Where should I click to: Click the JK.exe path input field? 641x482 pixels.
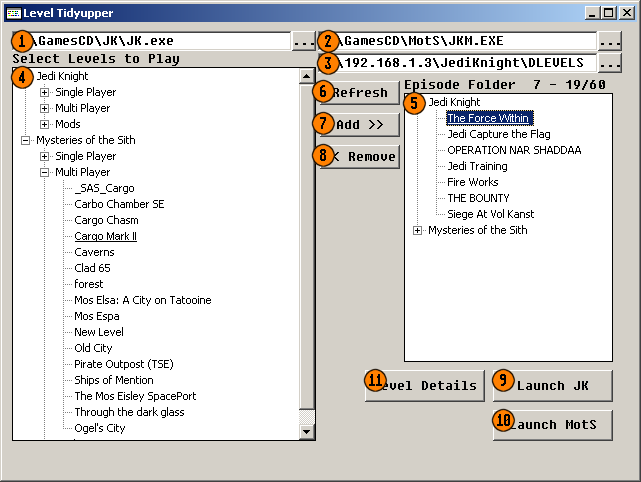tap(151, 41)
